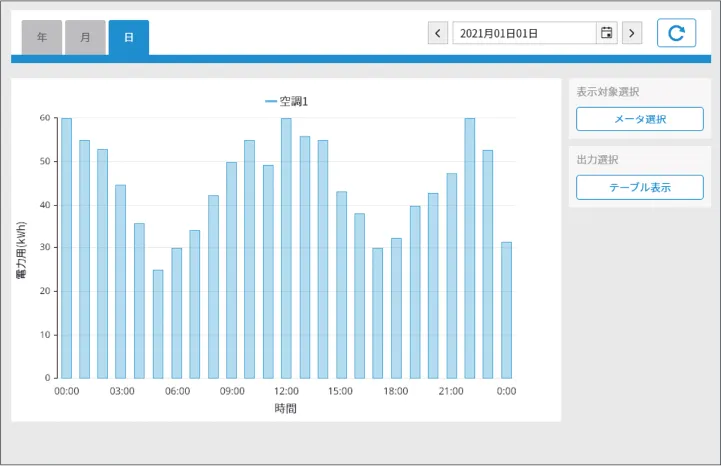Switch to the 年 (year) tab
The width and height of the screenshot is (721, 469).
(x=42, y=37)
